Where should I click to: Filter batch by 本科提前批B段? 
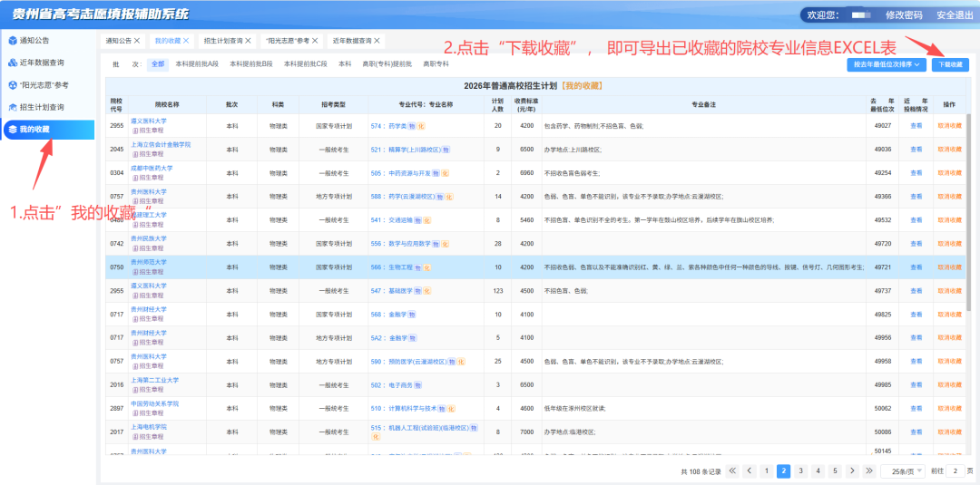(x=251, y=64)
